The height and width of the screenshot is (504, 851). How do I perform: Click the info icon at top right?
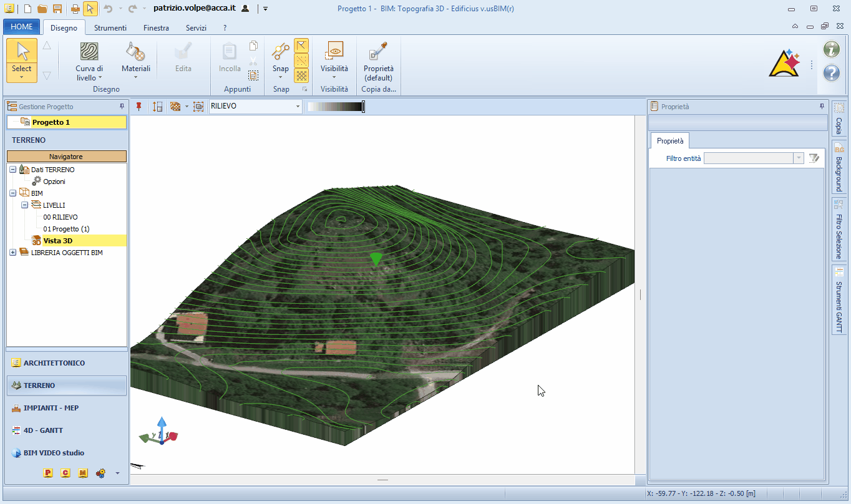tap(831, 49)
